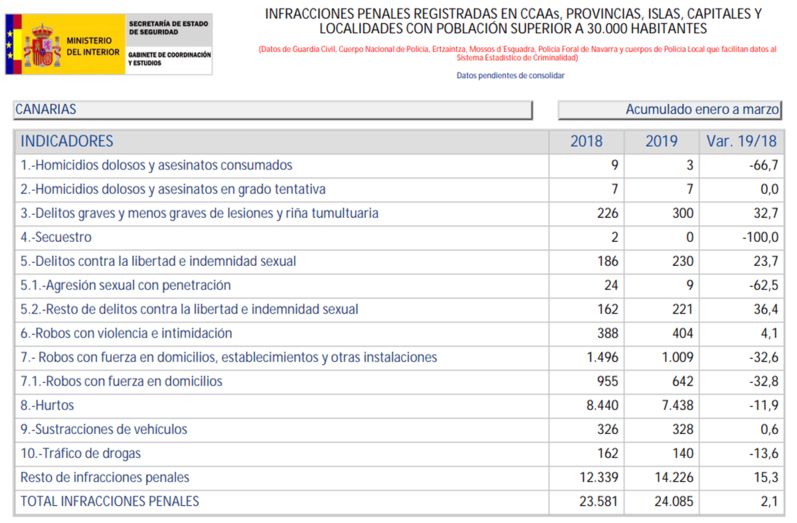Viewport: 797px width, 523px height.
Task: Select '9.-Sustracciones de vehículos' label
Action: pyautogui.click(x=104, y=429)
